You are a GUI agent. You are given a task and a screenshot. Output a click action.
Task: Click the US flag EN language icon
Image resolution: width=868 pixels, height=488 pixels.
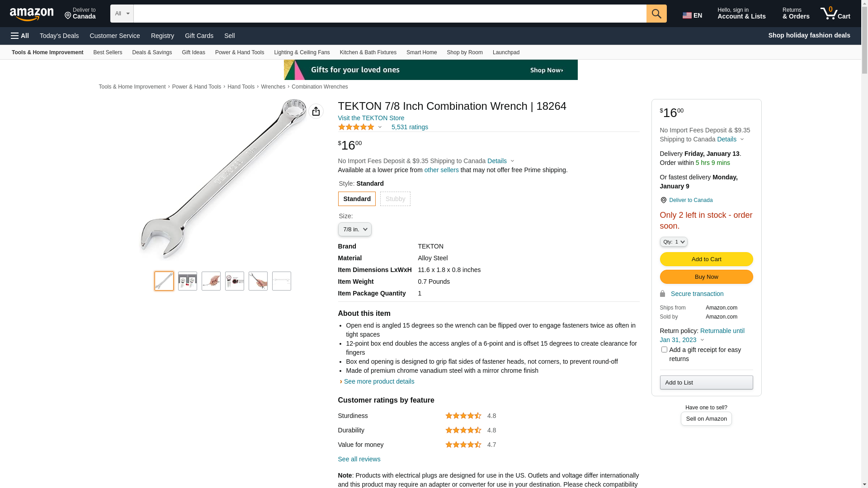(692, 15)
